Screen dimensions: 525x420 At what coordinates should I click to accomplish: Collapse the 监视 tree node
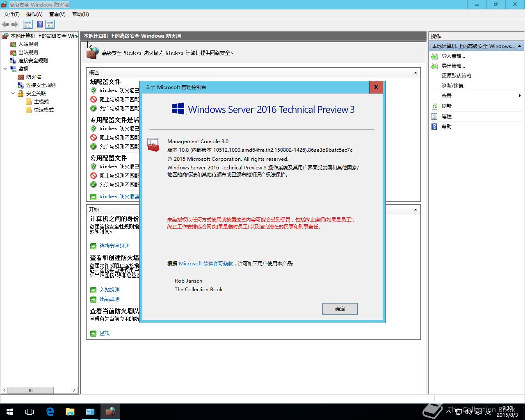pos(5,69)
